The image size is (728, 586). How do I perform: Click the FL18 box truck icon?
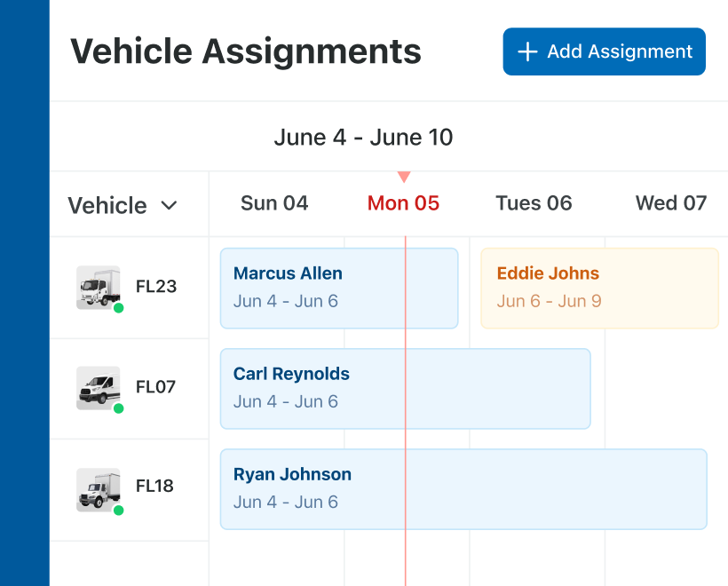click(x=98, y=487)
